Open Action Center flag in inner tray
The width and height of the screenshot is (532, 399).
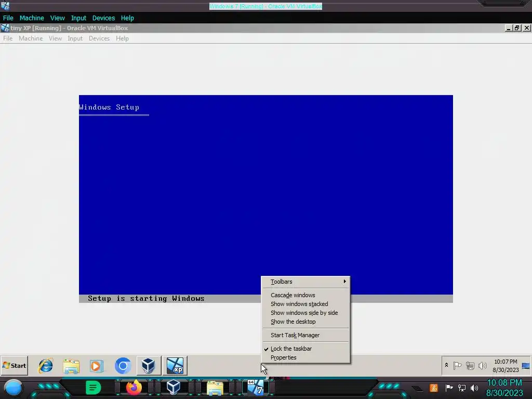457,366
